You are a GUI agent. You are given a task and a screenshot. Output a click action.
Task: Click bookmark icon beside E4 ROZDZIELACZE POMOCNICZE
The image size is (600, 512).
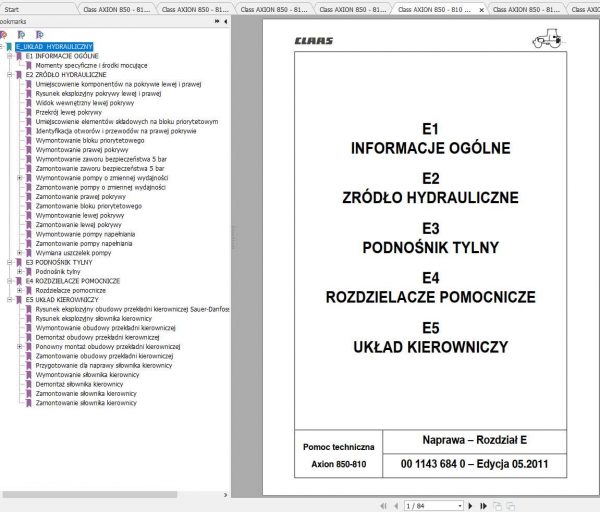(x=19, y=281)
